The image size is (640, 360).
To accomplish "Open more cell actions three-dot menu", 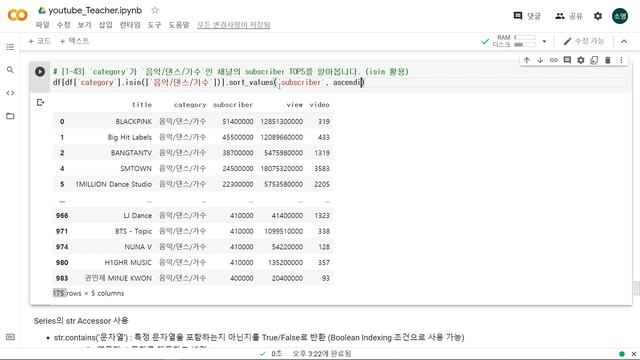I will coord(621,60).
